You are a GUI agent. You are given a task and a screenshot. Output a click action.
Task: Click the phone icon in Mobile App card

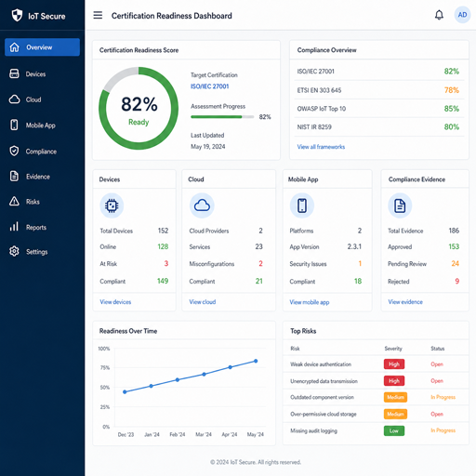(302, 205)
